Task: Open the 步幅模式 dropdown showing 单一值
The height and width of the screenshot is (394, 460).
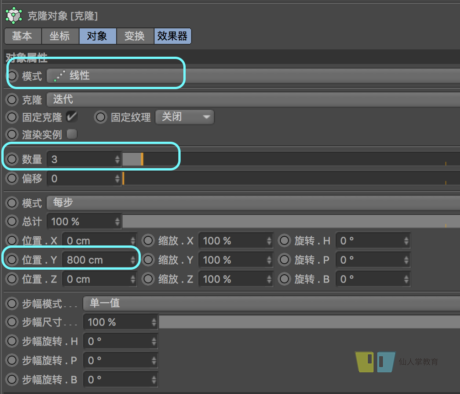Action: click(271, 303)
